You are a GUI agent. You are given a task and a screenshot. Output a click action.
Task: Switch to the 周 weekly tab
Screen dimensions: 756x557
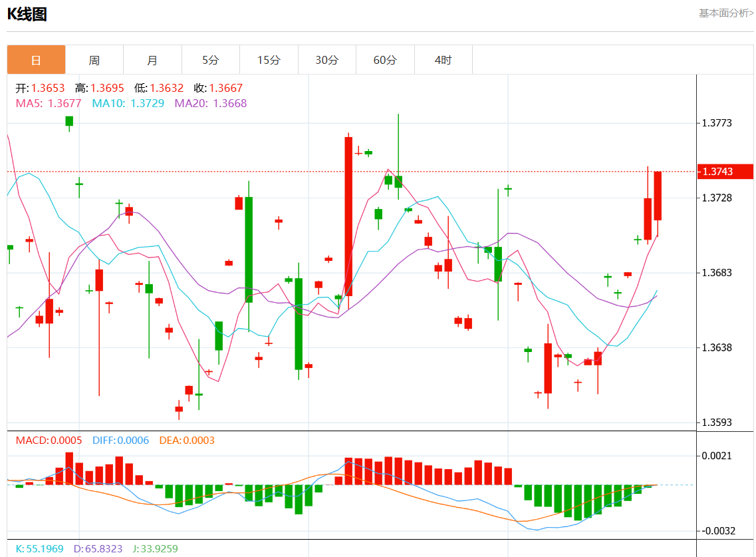click(94, 60)
